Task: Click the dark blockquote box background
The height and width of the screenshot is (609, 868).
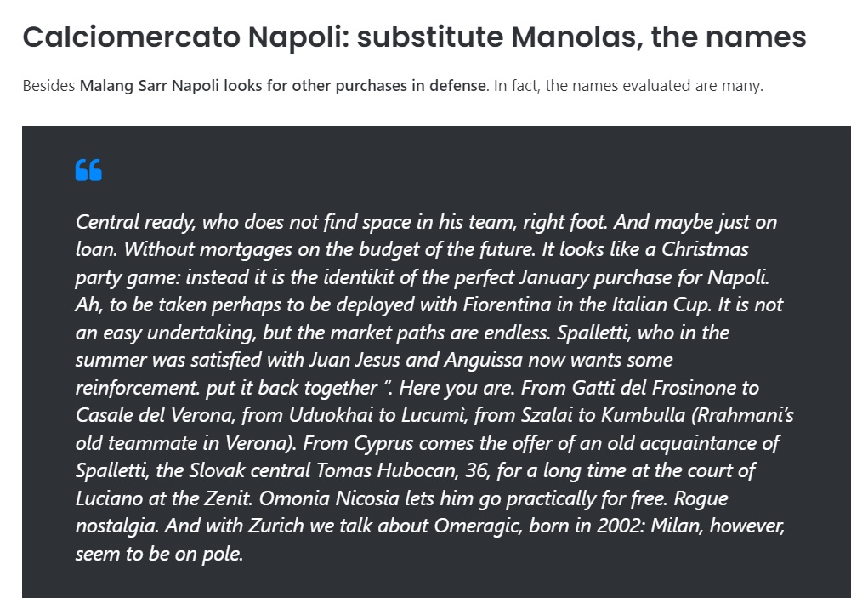Action: tap(436, 361)
